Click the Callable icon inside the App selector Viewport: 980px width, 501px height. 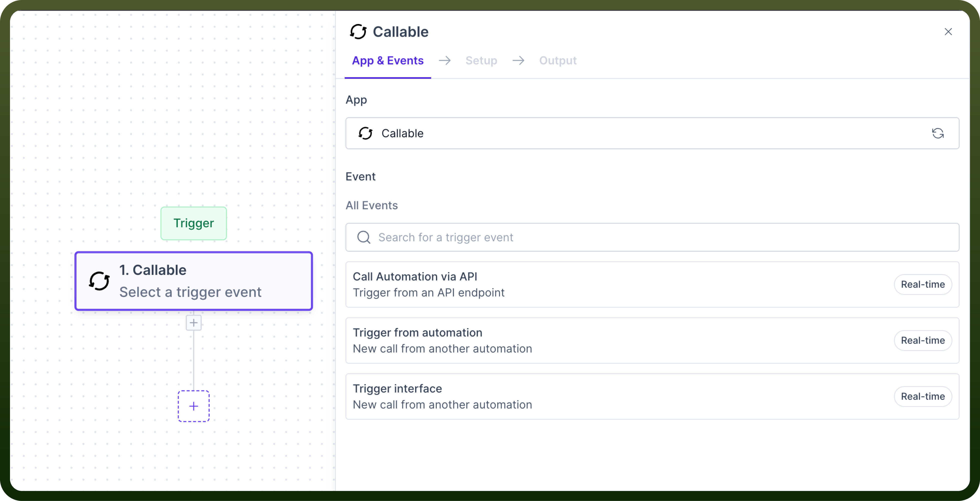point(365,133)
